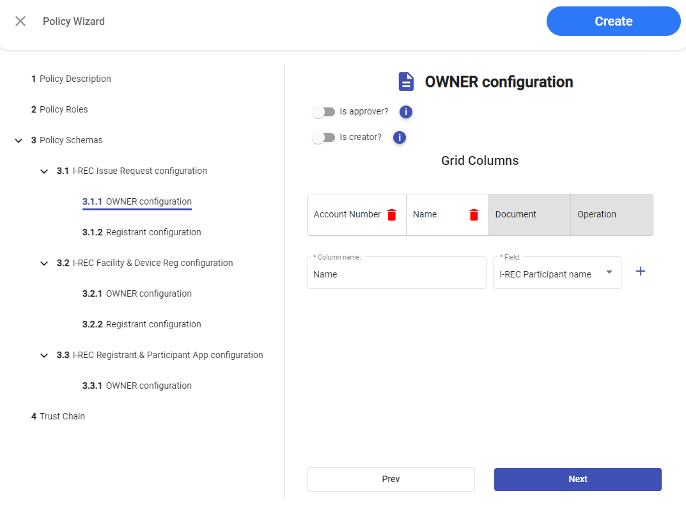
Task: Open the Field dropdown selector
Action: click(609, 273)
